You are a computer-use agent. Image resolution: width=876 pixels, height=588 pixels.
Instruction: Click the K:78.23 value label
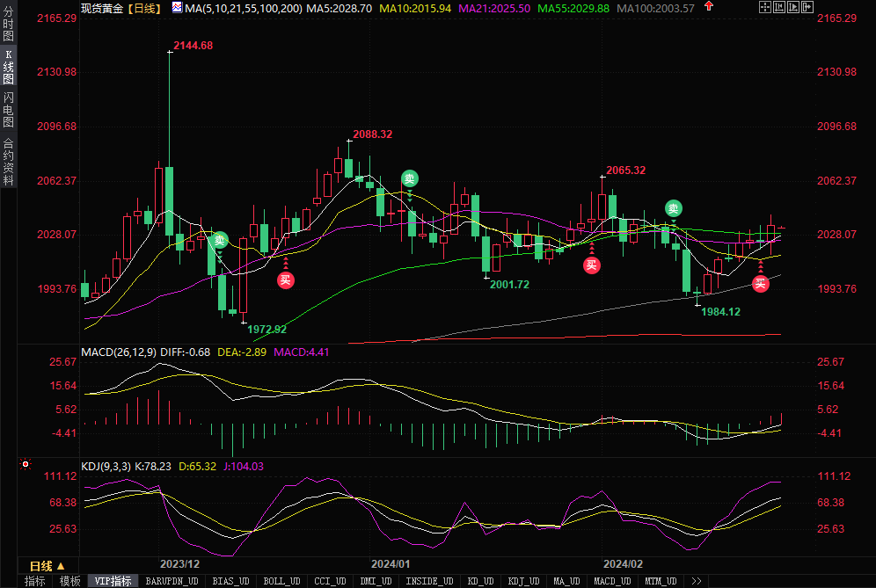[153, 466]
